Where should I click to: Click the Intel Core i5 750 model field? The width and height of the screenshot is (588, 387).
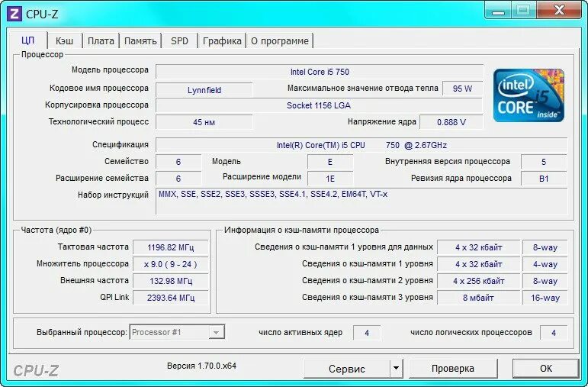320,72
